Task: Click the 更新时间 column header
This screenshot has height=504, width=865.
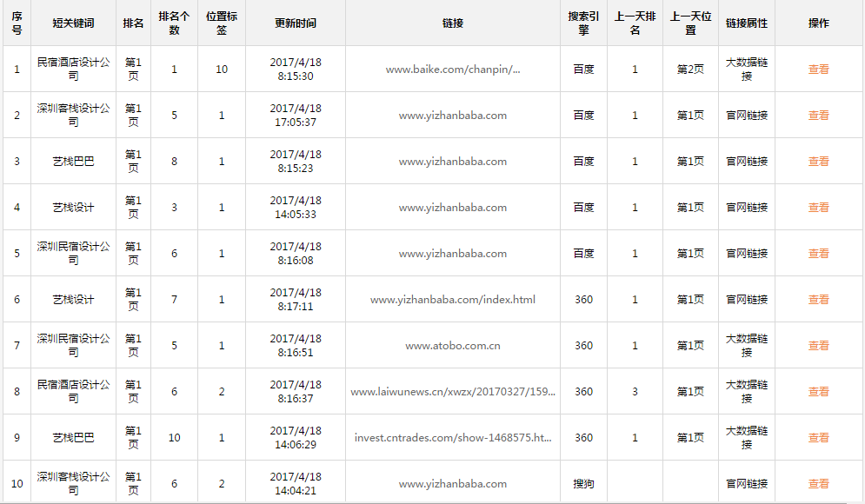Action: (295, 23)
